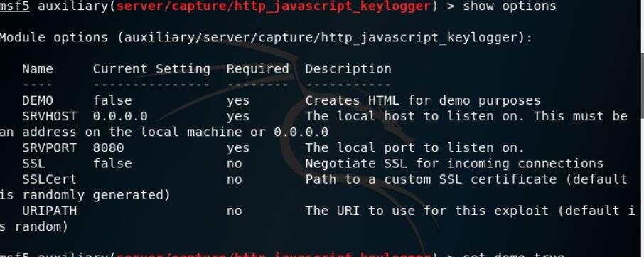Click the msf5 prompt text
Image resolution: width=644 pixels, height=257 pixels.
coord(14,6)
